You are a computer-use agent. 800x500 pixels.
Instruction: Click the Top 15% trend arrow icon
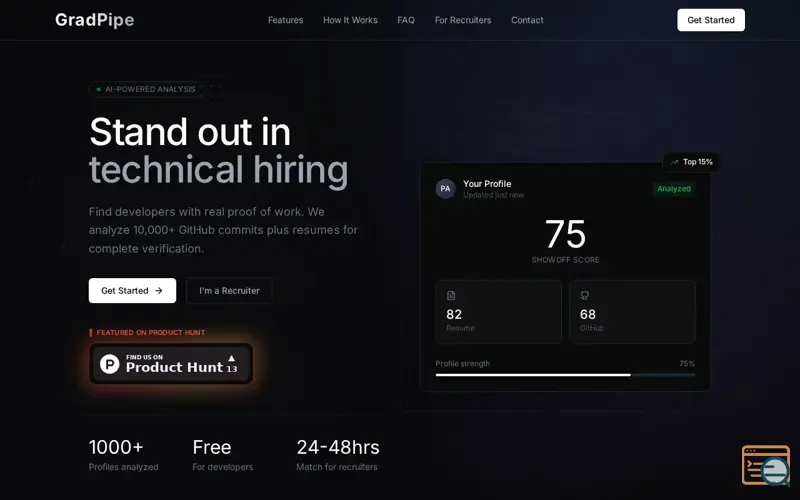coord(674,162)
